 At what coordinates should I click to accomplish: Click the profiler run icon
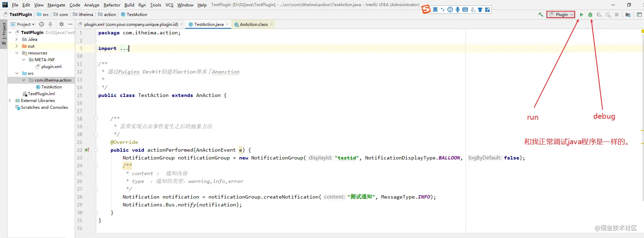[608, 15]
